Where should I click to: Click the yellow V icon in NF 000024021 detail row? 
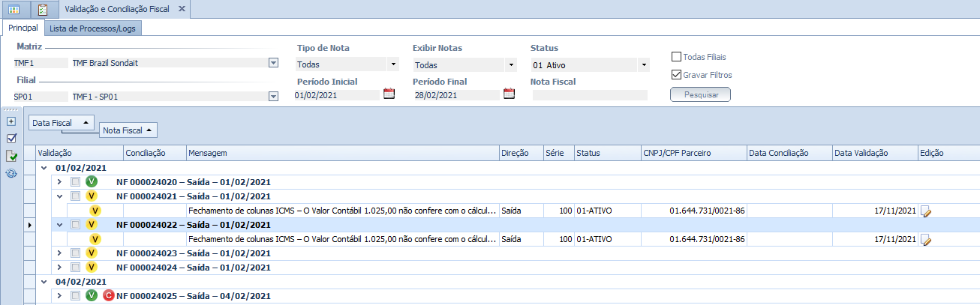(95, 211)
